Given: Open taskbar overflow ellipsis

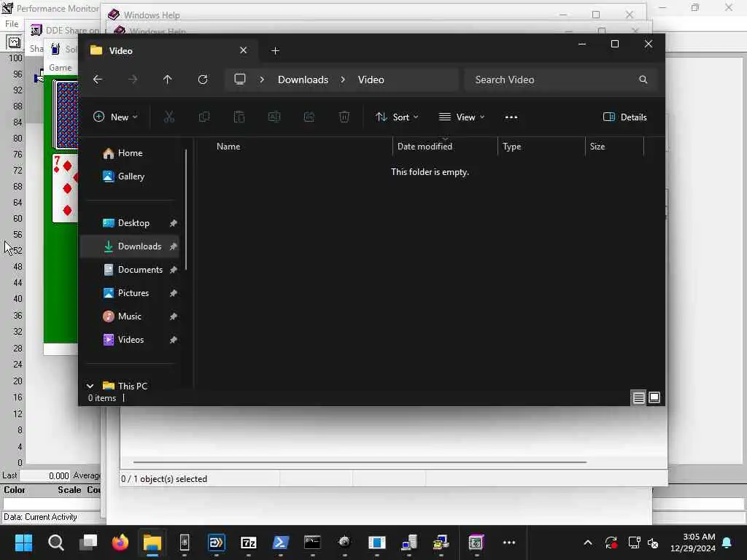Looking at the screenshot, I should (509, 542).
